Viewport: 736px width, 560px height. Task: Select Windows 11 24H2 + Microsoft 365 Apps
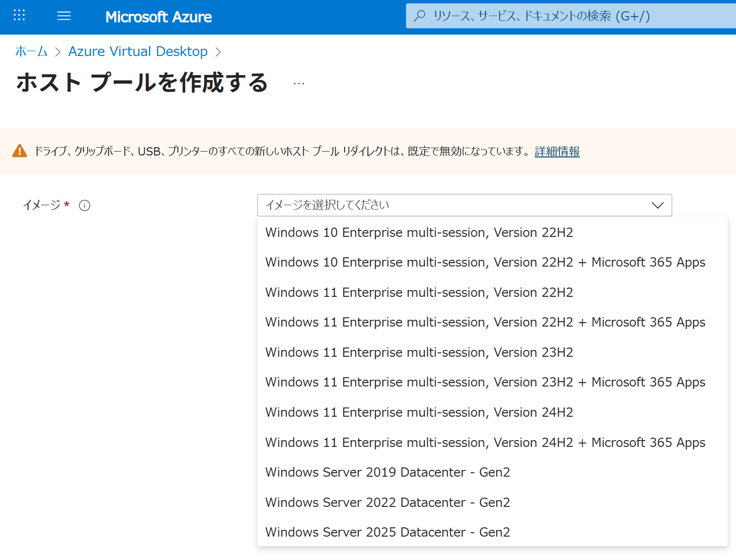tap(492, 443)
